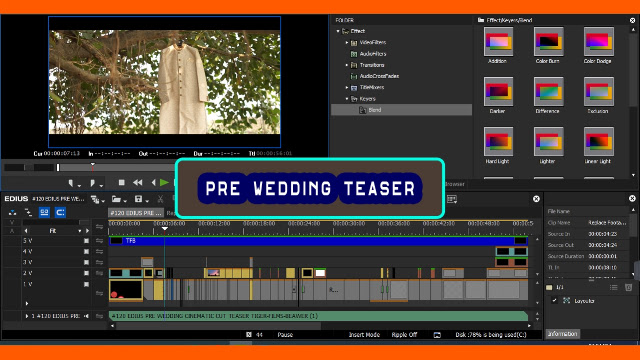
Task: Select the Hard Light blend effect
Action: pyautogui.click(x=498, y=142)
